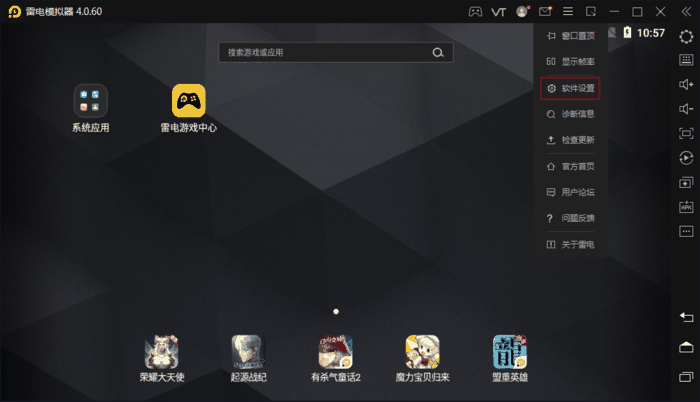Toggle 显示帧率 frame rate display
The width and height of the screenshot is (700, 402).
pos(570,61)
